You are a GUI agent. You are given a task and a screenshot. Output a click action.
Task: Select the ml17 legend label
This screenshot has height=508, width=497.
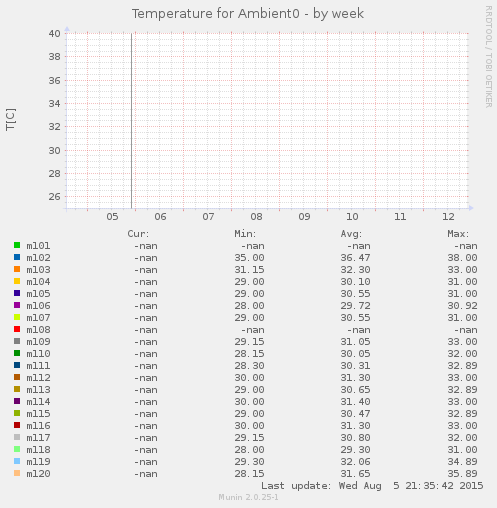coord(38,438)
